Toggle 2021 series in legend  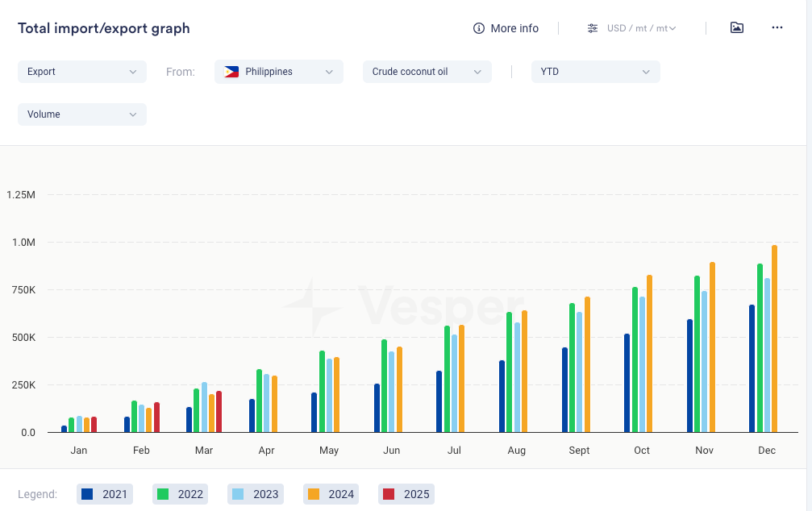click(x=105, y=494)
